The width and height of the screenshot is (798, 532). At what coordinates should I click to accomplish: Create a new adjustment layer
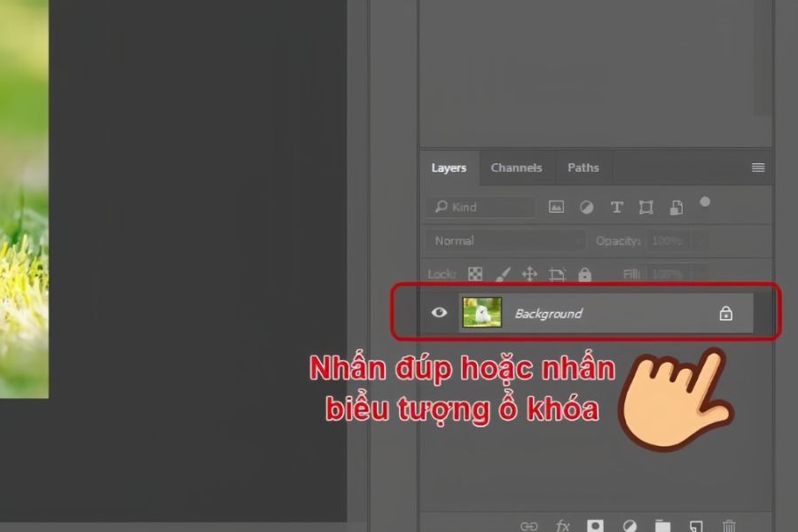point(629,525)
